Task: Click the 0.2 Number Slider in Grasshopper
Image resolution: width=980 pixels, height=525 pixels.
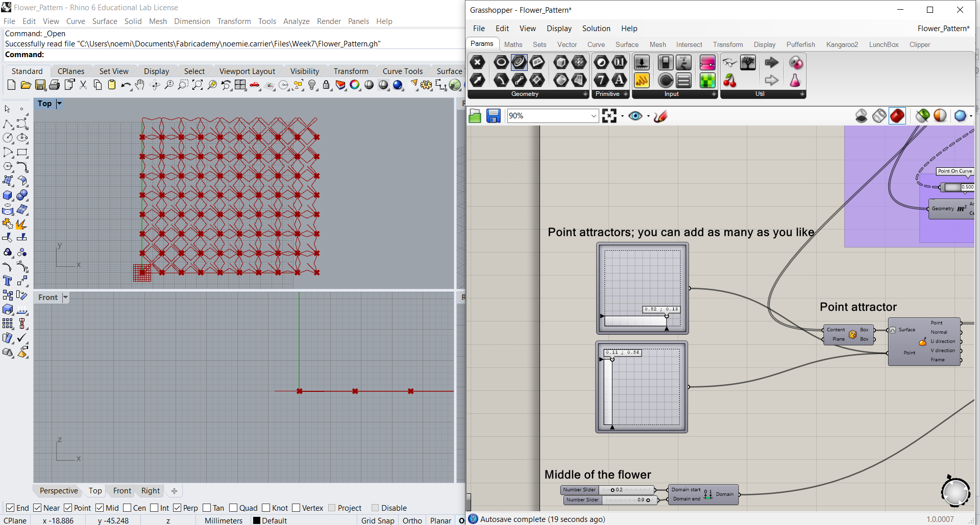Action: pos(608,490)
